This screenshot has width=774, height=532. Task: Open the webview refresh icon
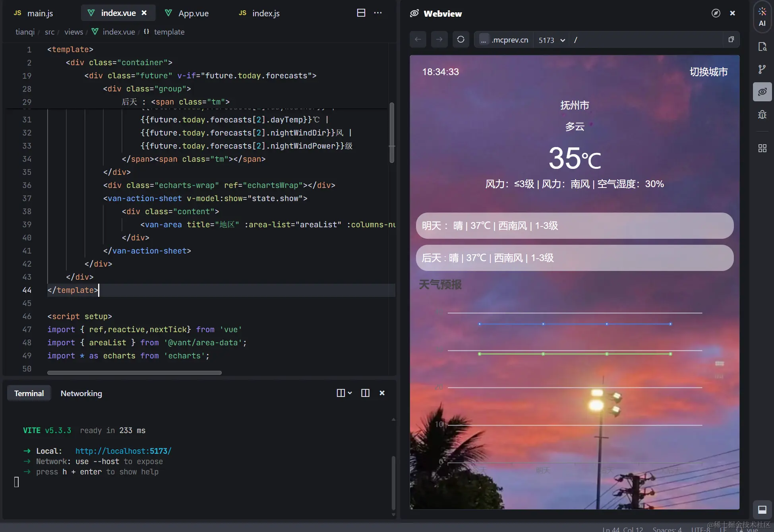tap(461, 39)
